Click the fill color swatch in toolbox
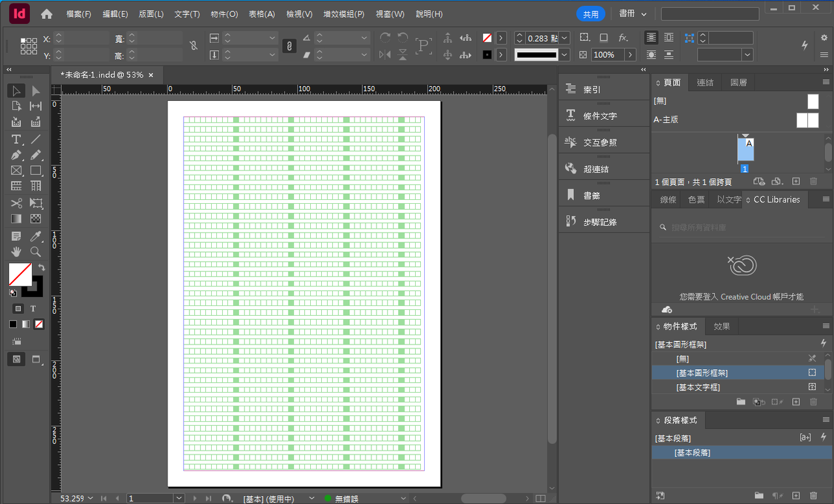The width and height of the screenshot is (834, 504). tap(20, 273)
